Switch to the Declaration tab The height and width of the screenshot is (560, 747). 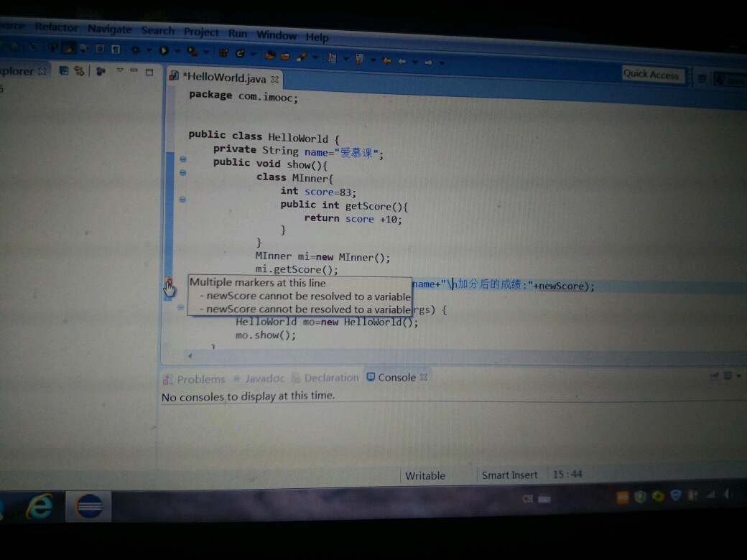click(325, 378)
